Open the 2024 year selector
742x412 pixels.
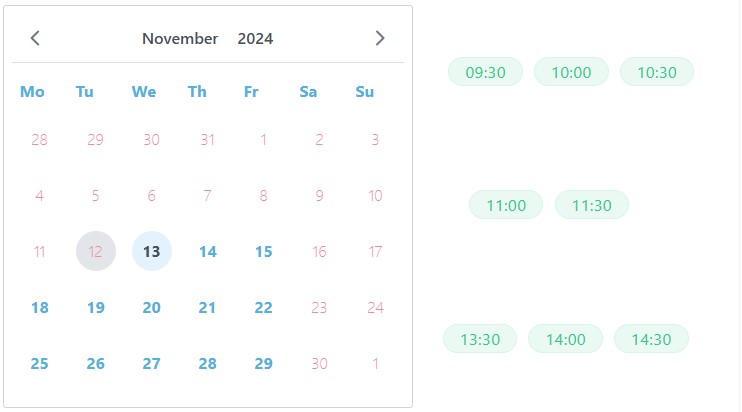coord(256,39)
